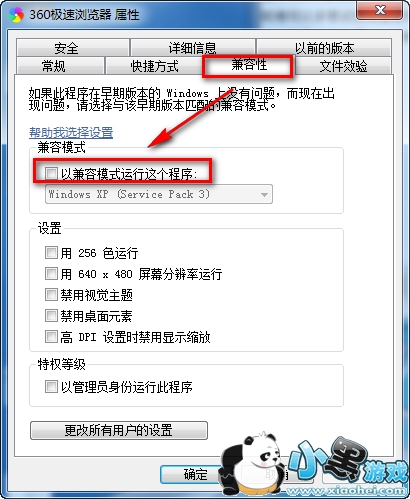
Task: Select the 兼容性 tab
Action: (249, 65)
